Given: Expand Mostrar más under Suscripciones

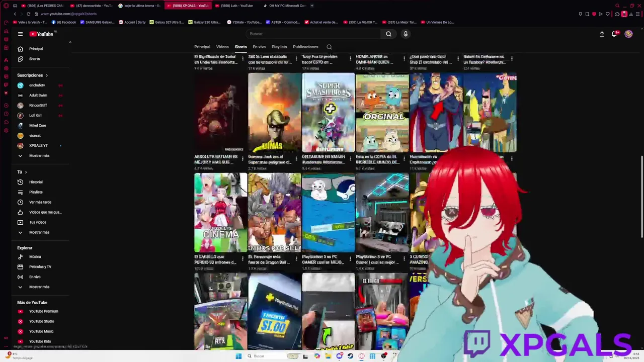Looking at the screenshot, I should click(x=39, y=156).
